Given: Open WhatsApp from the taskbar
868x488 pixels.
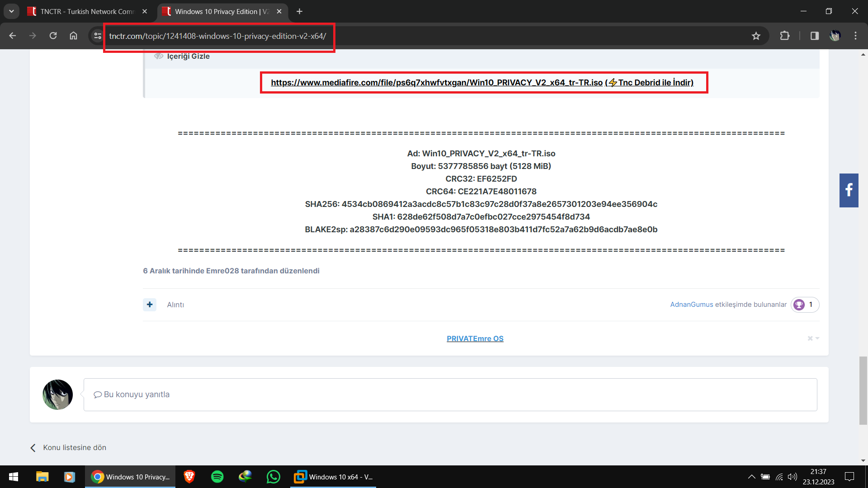Looking at the screenshot, I should 274,477.
